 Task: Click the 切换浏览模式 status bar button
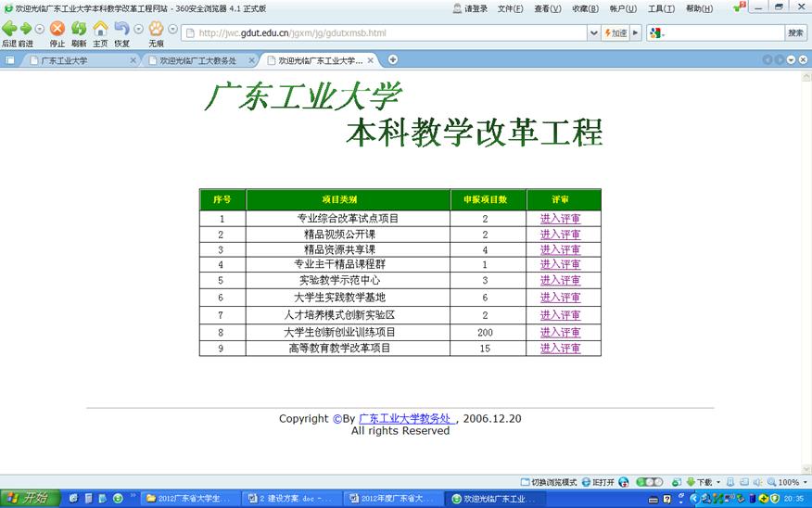coord(549,482)
